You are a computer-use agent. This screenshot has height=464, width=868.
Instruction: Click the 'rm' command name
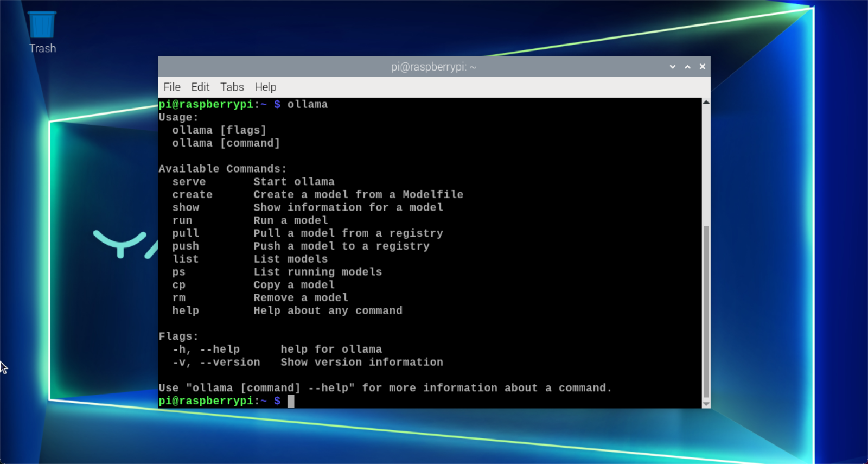coord(179,298)
